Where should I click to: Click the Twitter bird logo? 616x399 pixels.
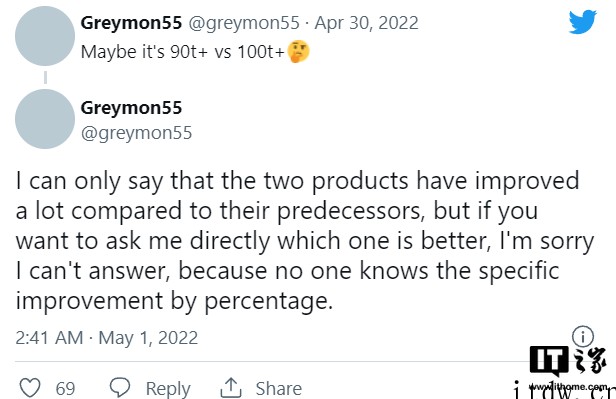[583, 22]
